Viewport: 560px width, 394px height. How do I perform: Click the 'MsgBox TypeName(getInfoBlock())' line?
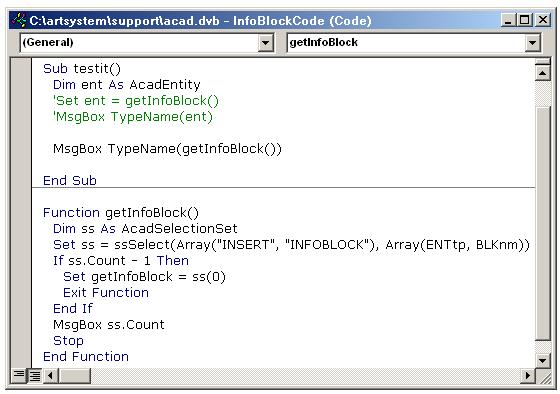pos(167,149)
